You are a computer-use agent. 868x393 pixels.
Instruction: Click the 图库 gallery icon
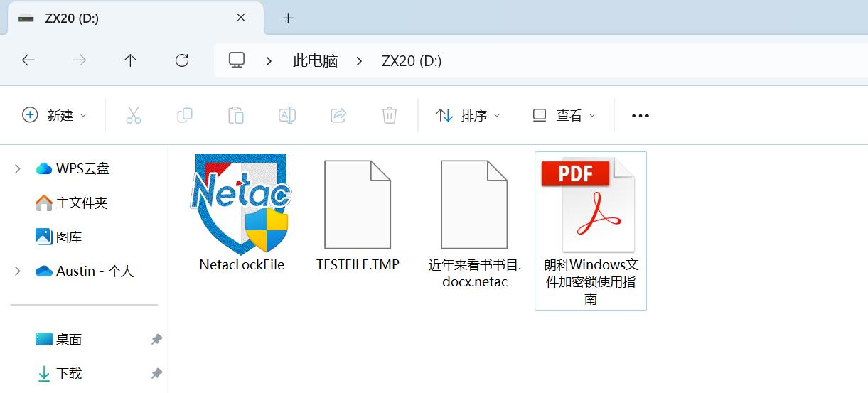point(44,236)
